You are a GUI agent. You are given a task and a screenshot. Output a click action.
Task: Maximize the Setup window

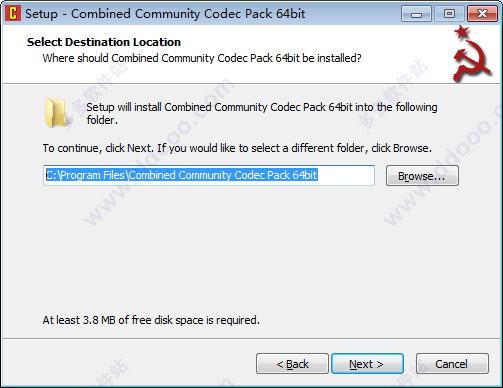449,14
